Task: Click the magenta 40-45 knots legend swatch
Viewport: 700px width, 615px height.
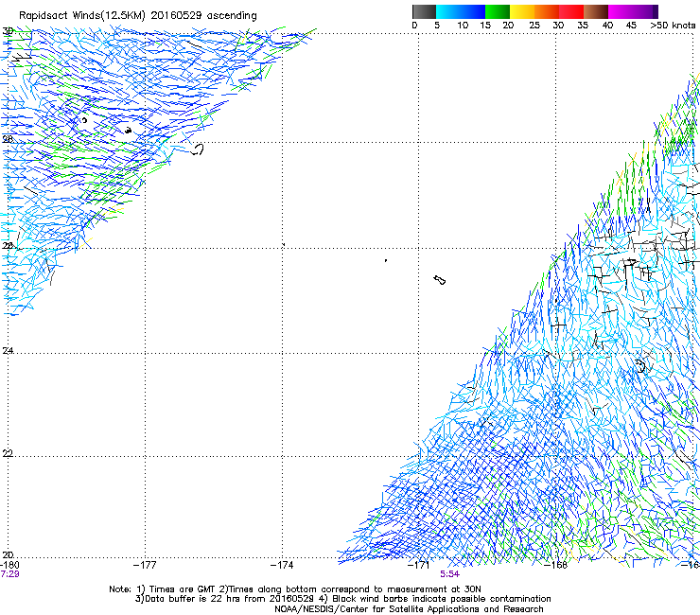Action: 621,11
